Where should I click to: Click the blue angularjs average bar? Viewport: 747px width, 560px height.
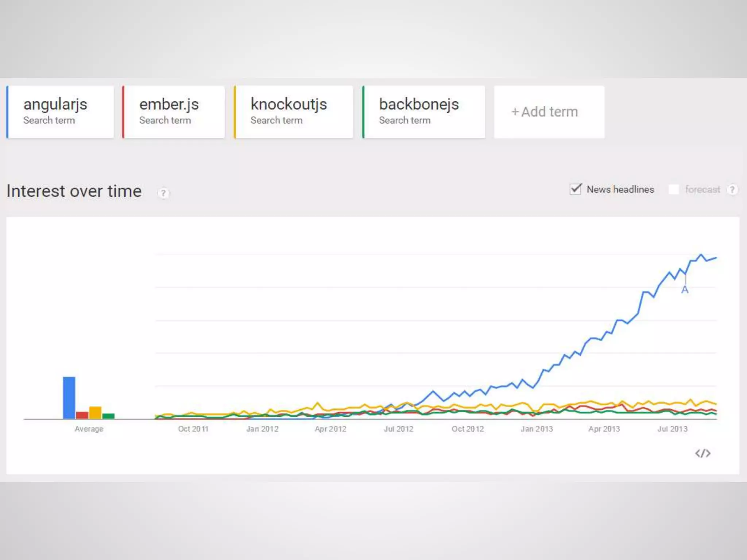click(x=69, y=398)
